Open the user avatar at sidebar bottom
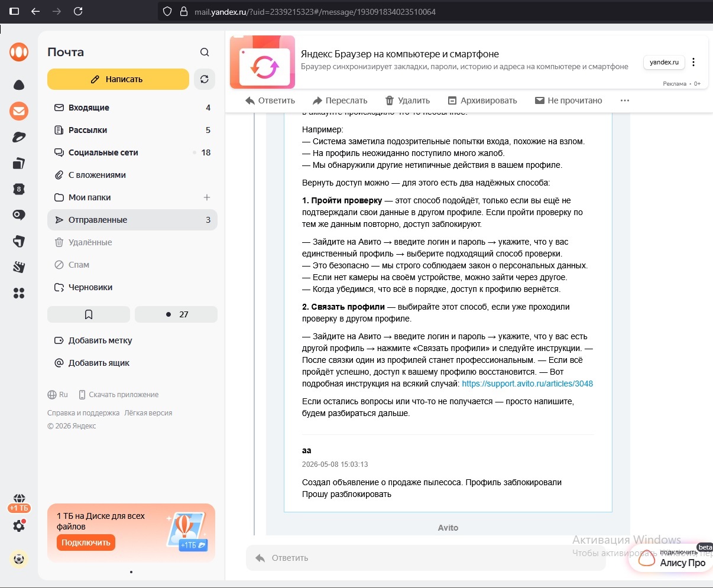The image size is (713, 588). [19, 558]
